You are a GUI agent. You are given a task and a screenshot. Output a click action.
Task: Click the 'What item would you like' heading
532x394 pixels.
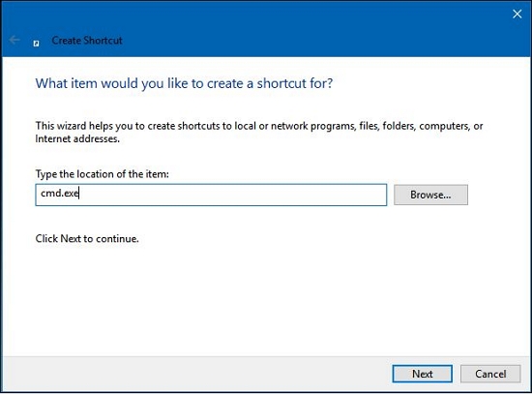[184, 83]
